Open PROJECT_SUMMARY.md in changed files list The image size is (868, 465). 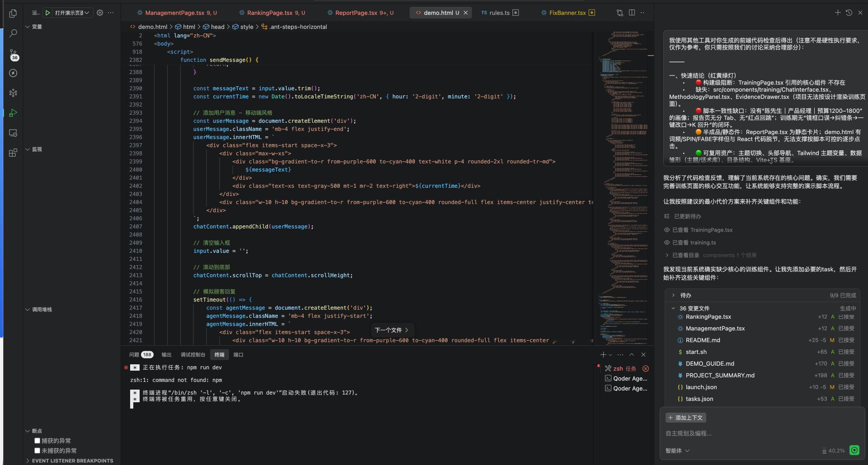720,375
